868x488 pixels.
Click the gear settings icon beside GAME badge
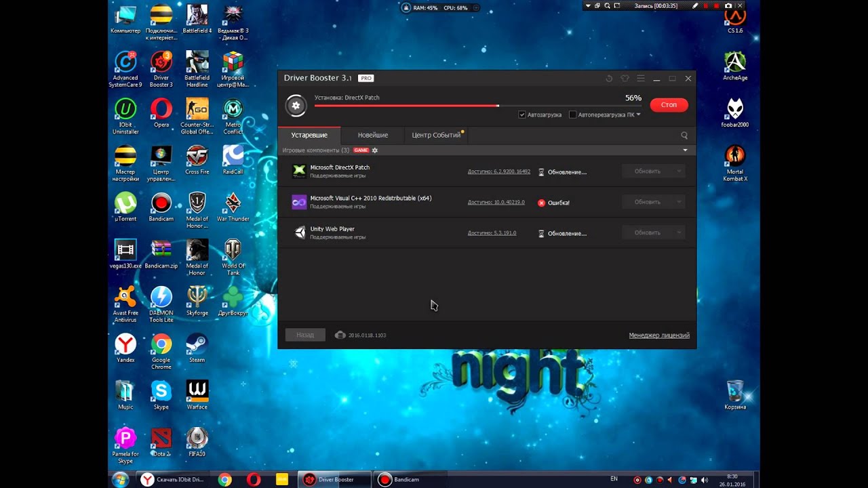375,150
